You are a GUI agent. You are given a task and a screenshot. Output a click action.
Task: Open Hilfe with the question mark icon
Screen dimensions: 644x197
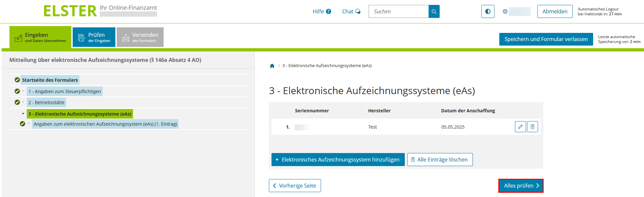click(x=322, y=11)
